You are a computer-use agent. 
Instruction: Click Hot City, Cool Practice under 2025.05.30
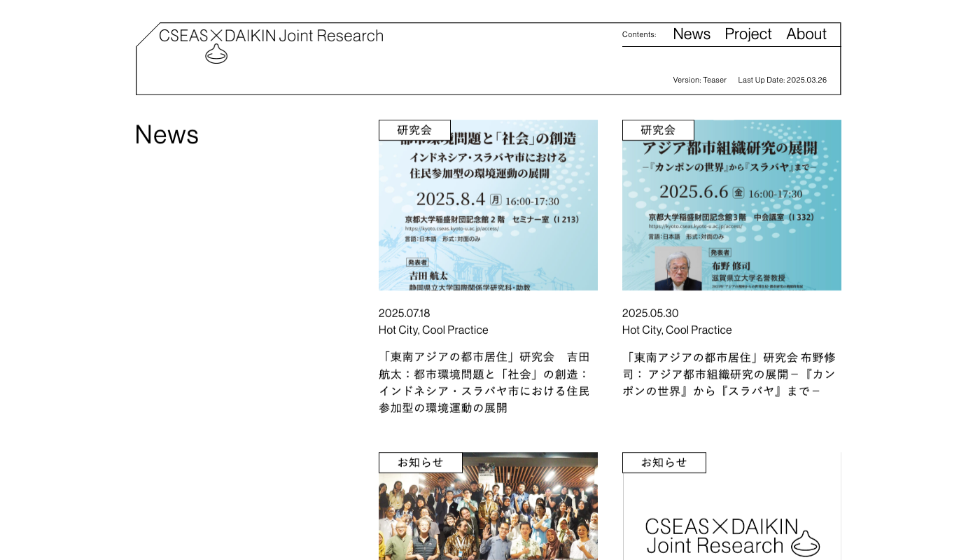(x=677, y=330)
